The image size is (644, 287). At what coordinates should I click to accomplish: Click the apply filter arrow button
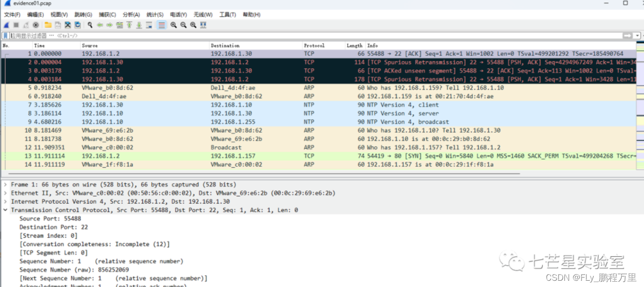point(627,35)
